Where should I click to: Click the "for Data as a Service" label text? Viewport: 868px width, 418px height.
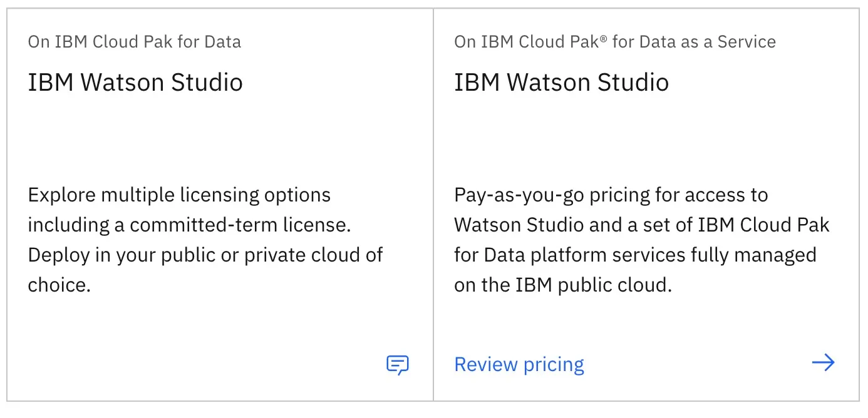(x=694, y=42)
